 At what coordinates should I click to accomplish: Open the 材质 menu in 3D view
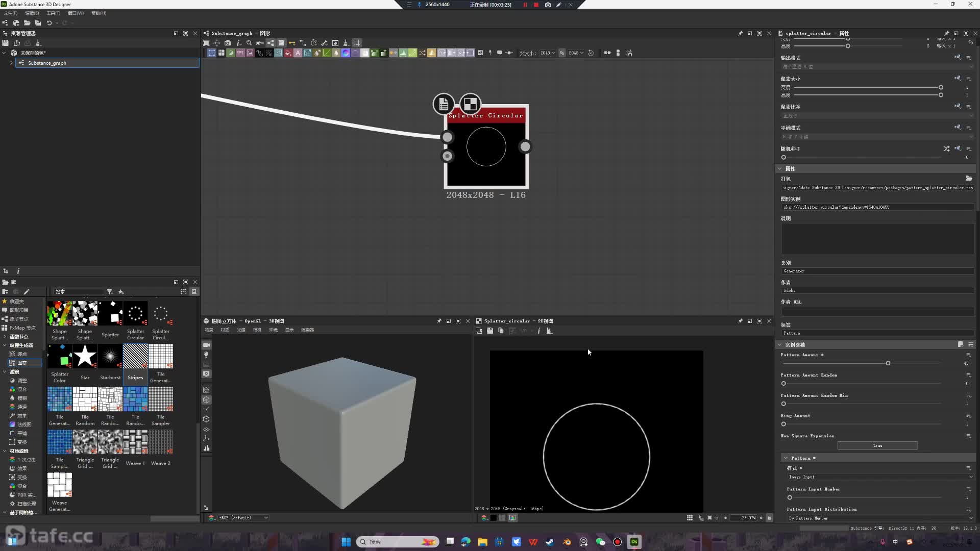[x=225, y=330]
